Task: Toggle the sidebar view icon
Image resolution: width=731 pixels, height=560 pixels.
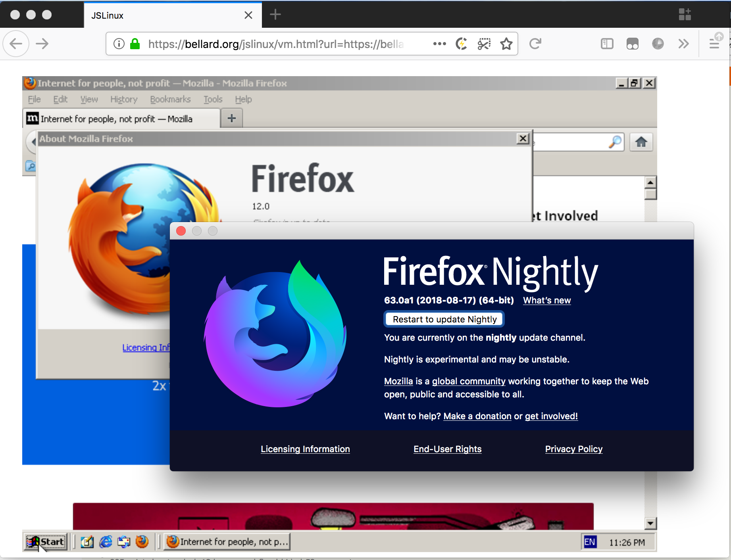Action: point(607,44)
